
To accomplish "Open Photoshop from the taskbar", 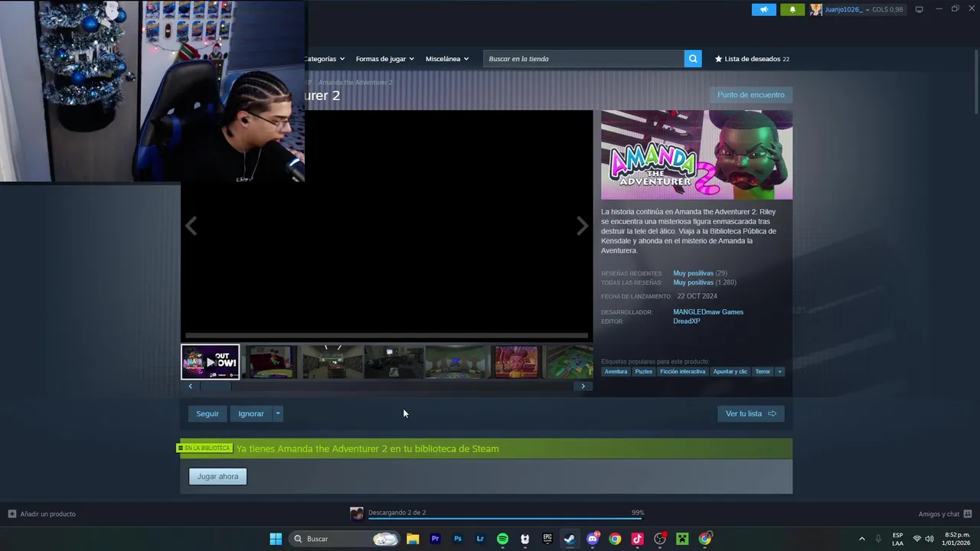I will click(x=458, y=539).
